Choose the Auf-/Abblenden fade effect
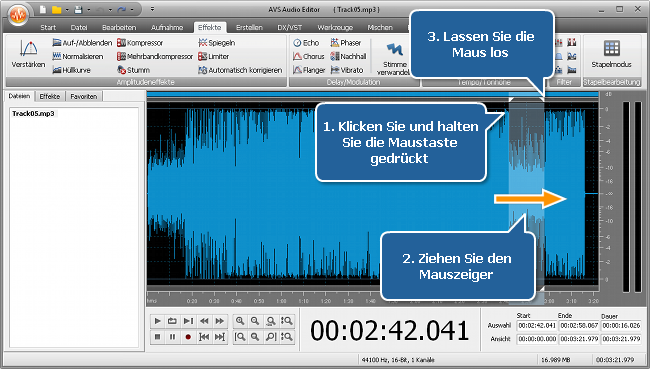The width and height of the screenshot is (650, 369). 82,43
